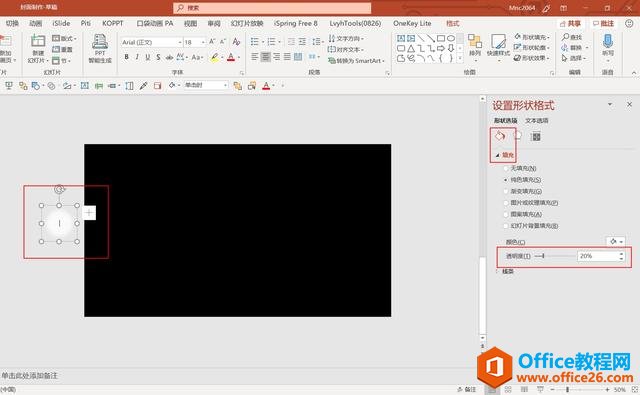This screenshot has height=395, width=640.
Task: Open the 排列 Arrange tool
Action: (x=475, y=46)
